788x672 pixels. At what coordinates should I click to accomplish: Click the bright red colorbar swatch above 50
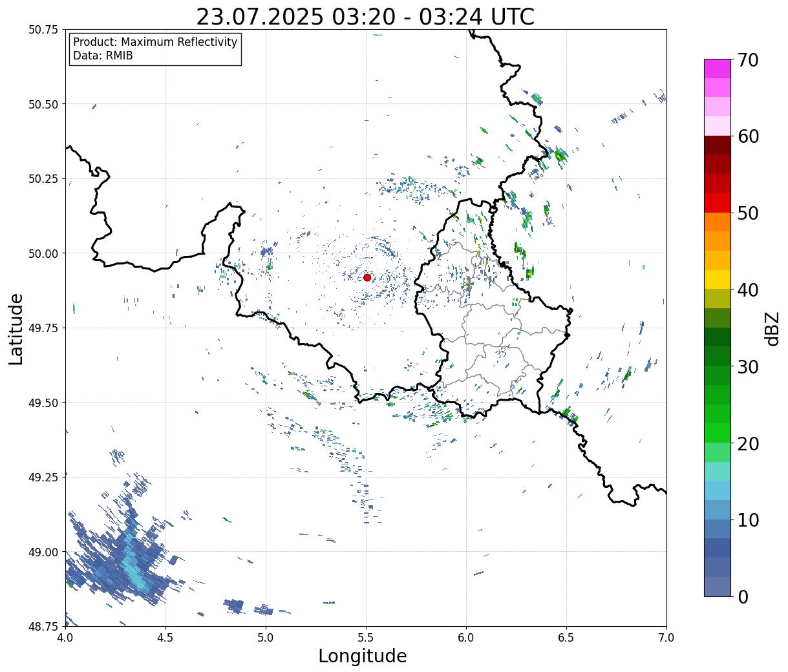718,203
